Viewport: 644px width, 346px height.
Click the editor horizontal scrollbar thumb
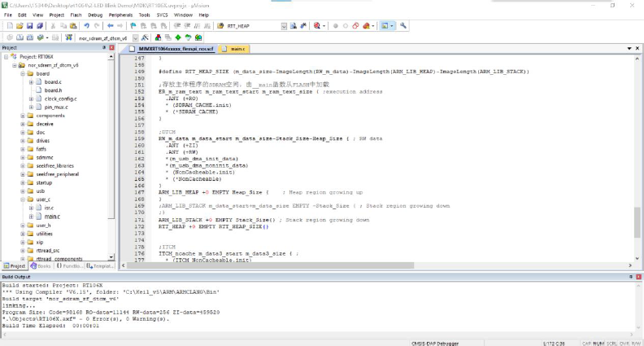(x=270, y=265)
